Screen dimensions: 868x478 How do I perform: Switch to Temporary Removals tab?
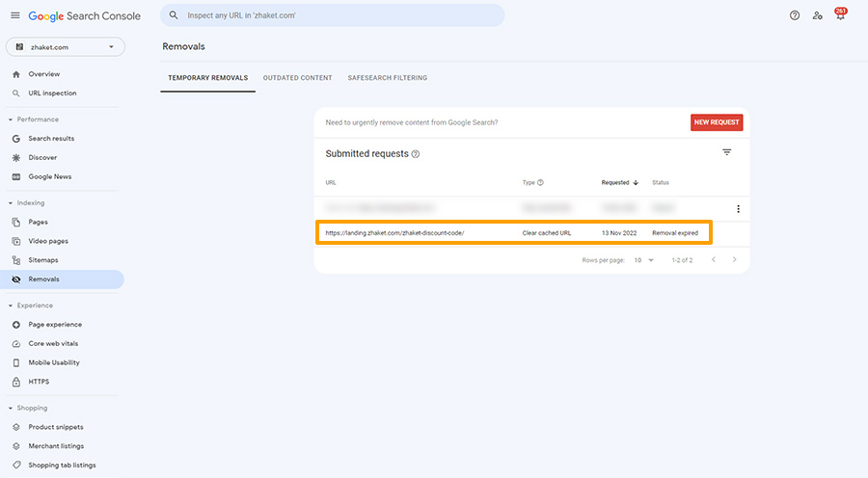(208, 78)
